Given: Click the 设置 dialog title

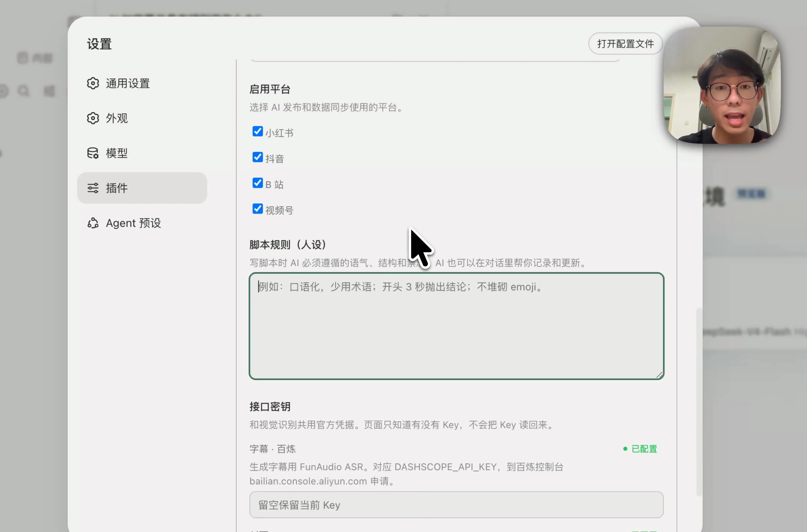Looking at the screenshot, I should point(99,44).
